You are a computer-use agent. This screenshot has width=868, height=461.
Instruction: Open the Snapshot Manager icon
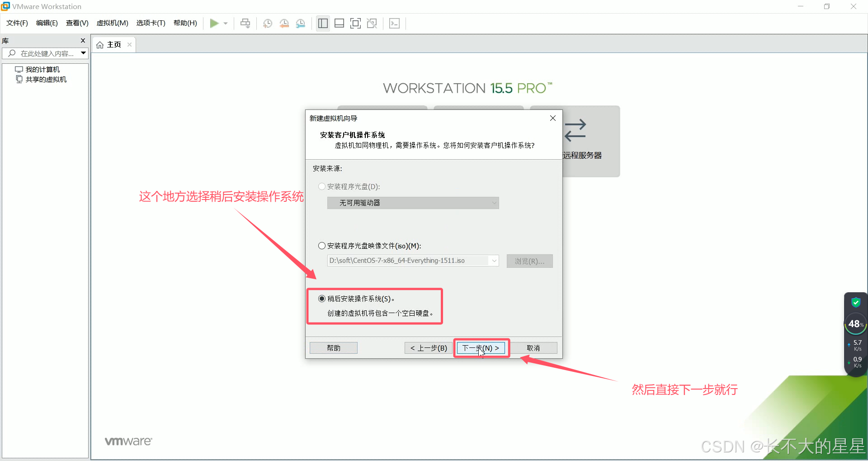300,24
